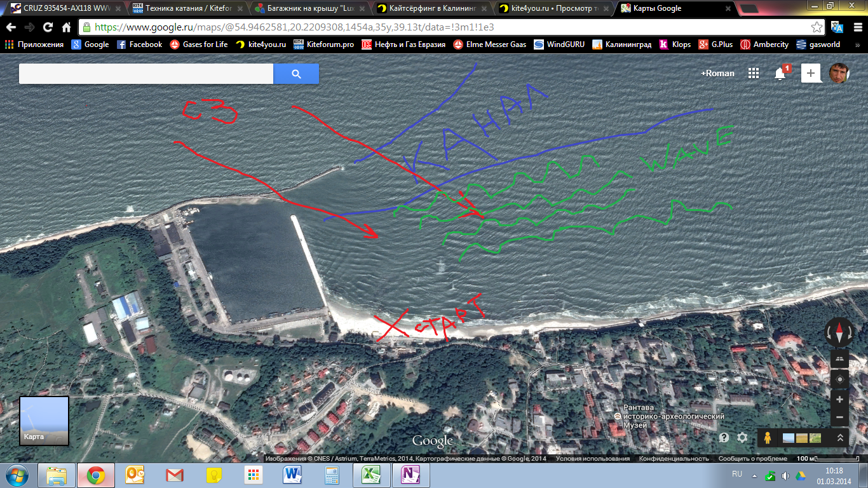
Task: Click the blue map search button
Action: (x=296, y=74)
